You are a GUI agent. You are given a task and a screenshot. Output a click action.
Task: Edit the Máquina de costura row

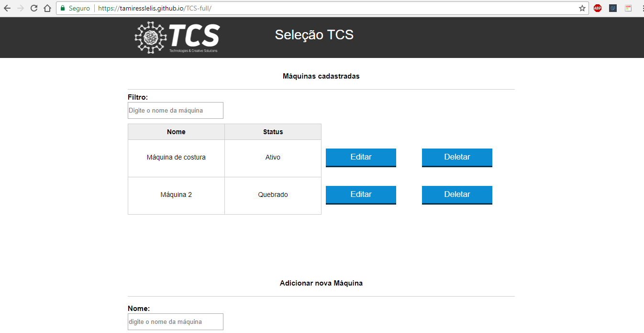click(x=361, y=158)
